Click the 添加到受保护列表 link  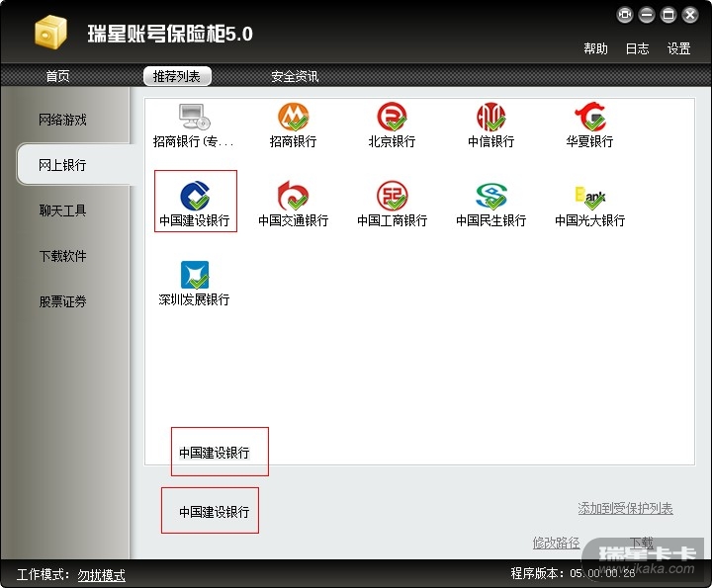(625, 508)
